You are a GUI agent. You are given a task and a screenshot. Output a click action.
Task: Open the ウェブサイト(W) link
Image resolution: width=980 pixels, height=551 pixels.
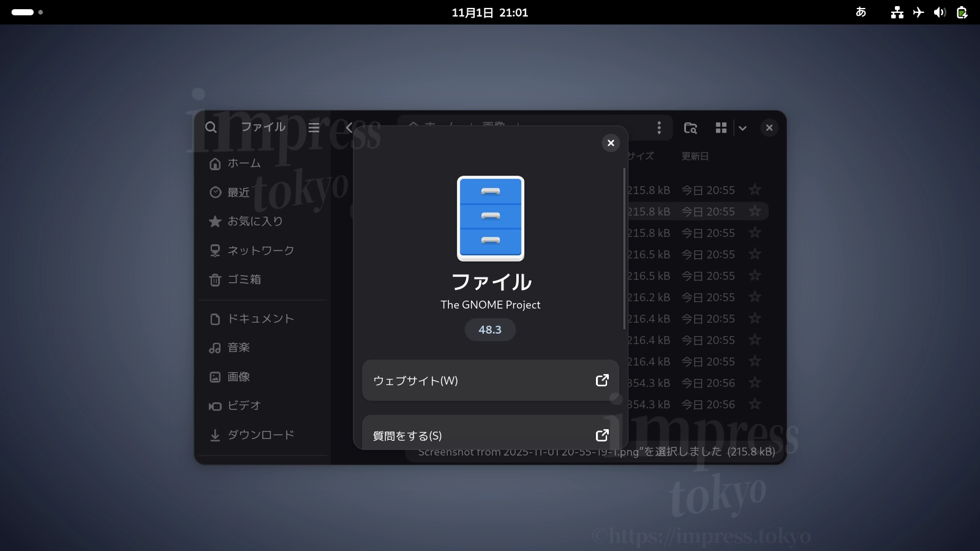(491, 380)
